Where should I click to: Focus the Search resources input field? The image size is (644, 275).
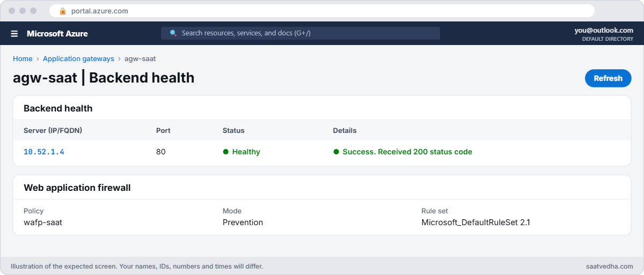pyautogui.click(x=301, y=33)
